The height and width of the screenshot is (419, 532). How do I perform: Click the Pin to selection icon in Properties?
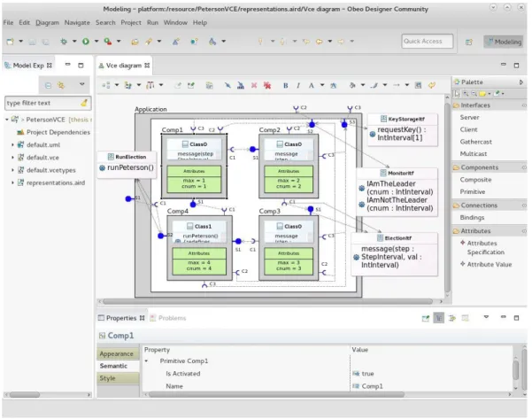point(426,318)
